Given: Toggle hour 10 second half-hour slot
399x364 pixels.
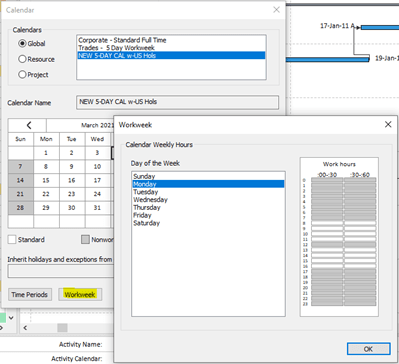Looking at the screenshot, I should point(360,234).
